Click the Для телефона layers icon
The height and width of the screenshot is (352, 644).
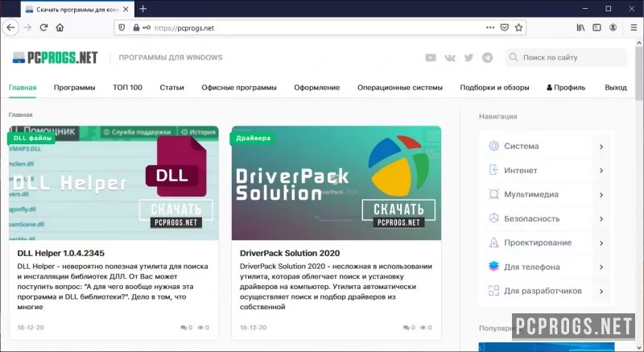point(493,266)
